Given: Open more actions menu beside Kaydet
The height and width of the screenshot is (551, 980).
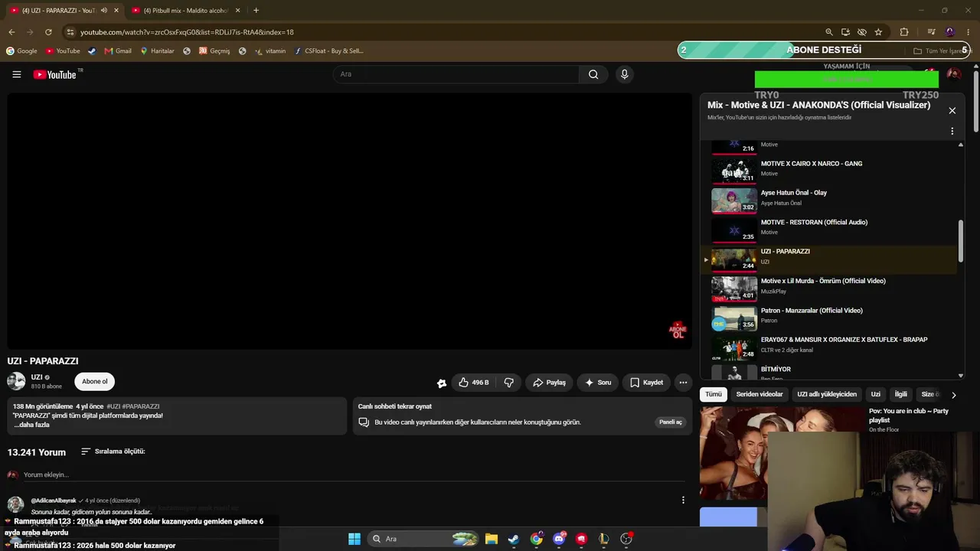Looking at the screenshot, I should click(x=683, y=382).
